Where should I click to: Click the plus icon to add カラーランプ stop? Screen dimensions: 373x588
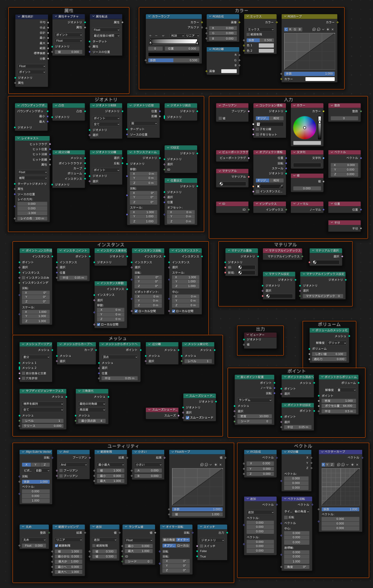click(150, 35)
